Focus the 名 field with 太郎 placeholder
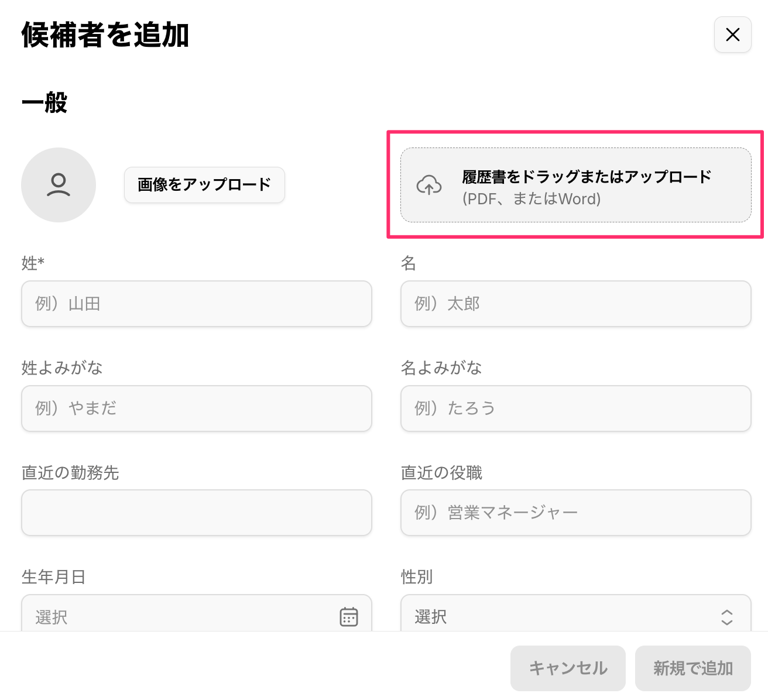Image resolution: width=768 pixels, height=700 pixels. 575,304
